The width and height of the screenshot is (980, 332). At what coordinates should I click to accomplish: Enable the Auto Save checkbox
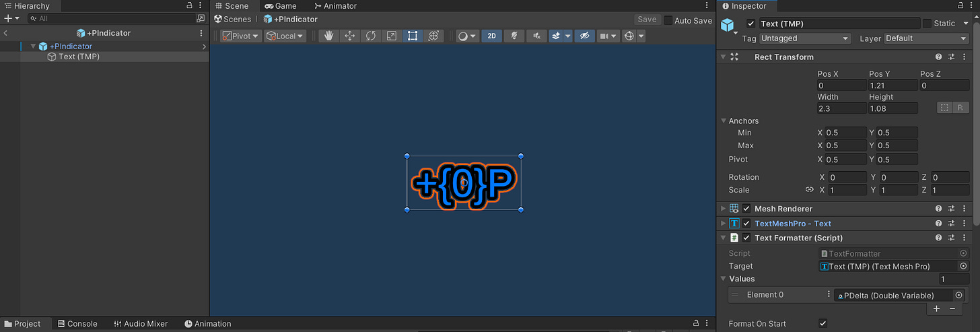668,20
